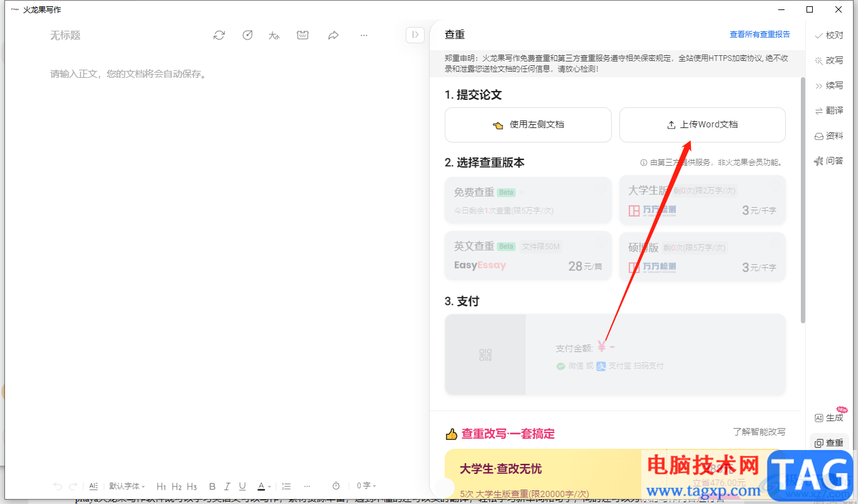Open the 问答 Q&A tool

[828, 161]
